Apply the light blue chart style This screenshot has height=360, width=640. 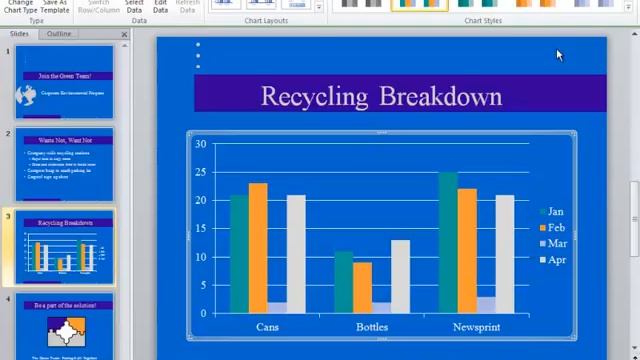coord(593,4)
